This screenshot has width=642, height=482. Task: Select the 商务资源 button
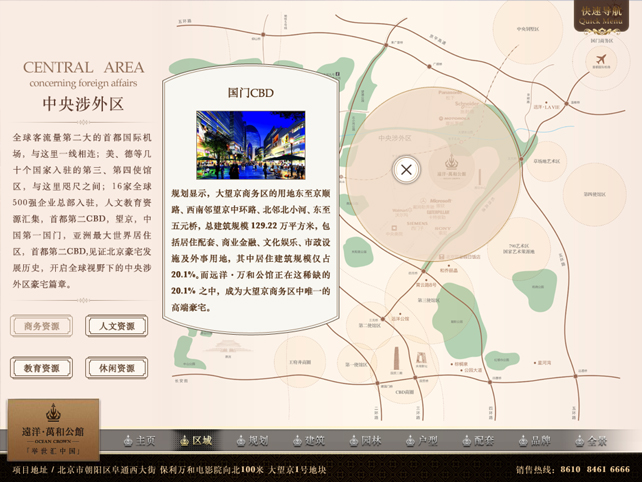(x=42, y=326)
